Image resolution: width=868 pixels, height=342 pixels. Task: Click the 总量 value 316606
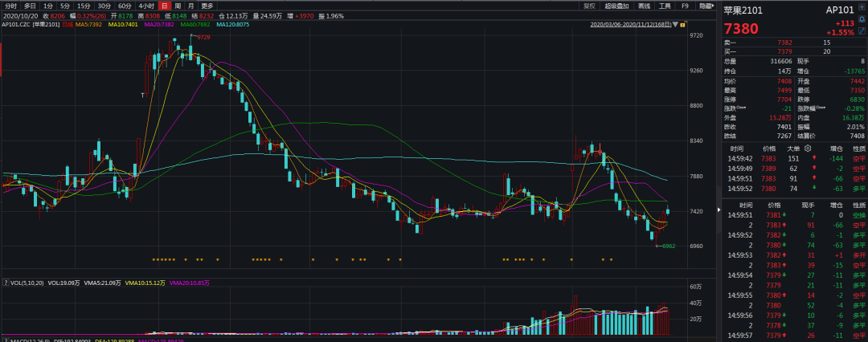click(783, 62)
